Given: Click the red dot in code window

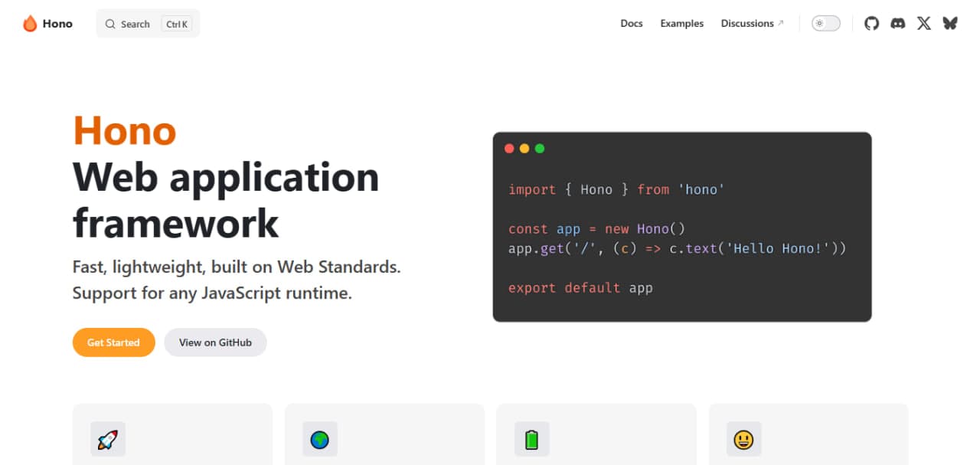Looking at the screenshot, I should pyautogui.click(x=509, y=149).
